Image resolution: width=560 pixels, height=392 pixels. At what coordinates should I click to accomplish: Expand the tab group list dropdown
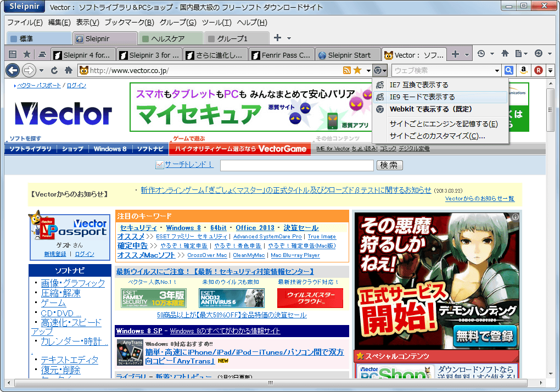point(289,38)
